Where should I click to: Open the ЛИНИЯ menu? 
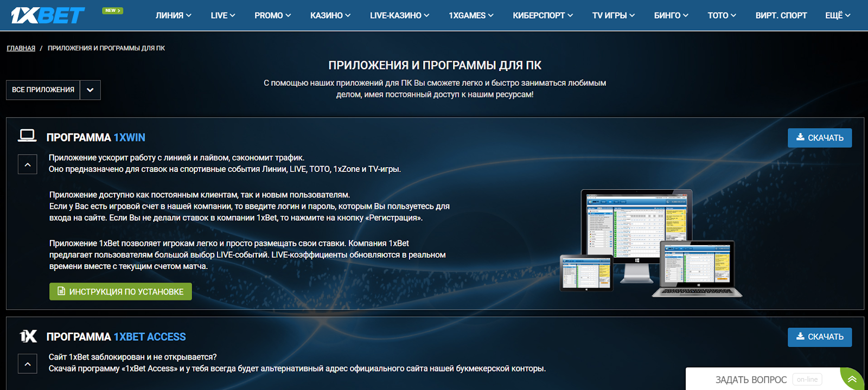174,16
